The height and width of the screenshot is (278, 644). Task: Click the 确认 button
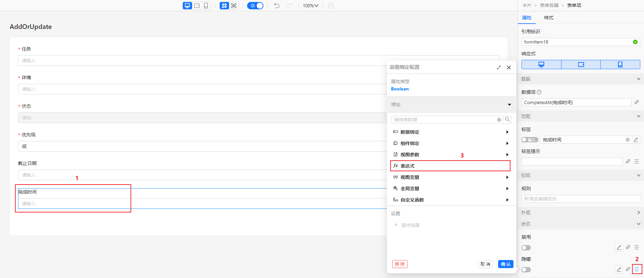click(506, 264)
